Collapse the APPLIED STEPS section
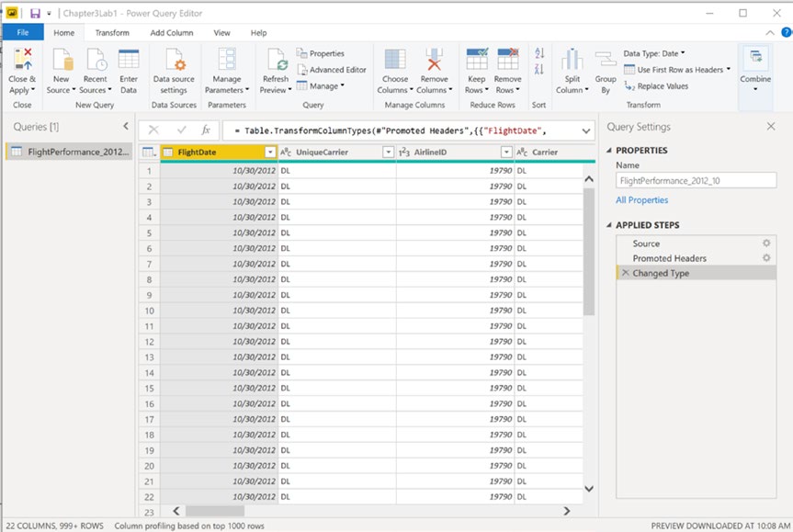 click(x=609, y=225)
